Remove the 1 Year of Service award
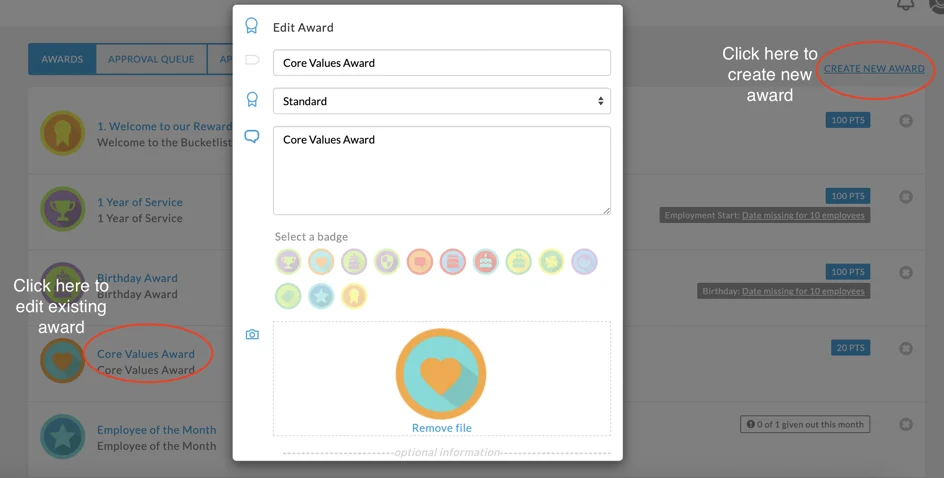Viewport: 944px width, 478px height. tap(906, 197)
